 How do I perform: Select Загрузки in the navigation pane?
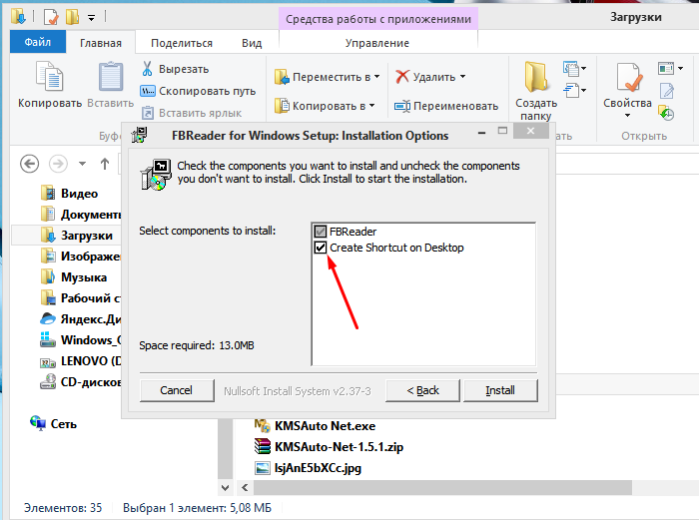76,235
